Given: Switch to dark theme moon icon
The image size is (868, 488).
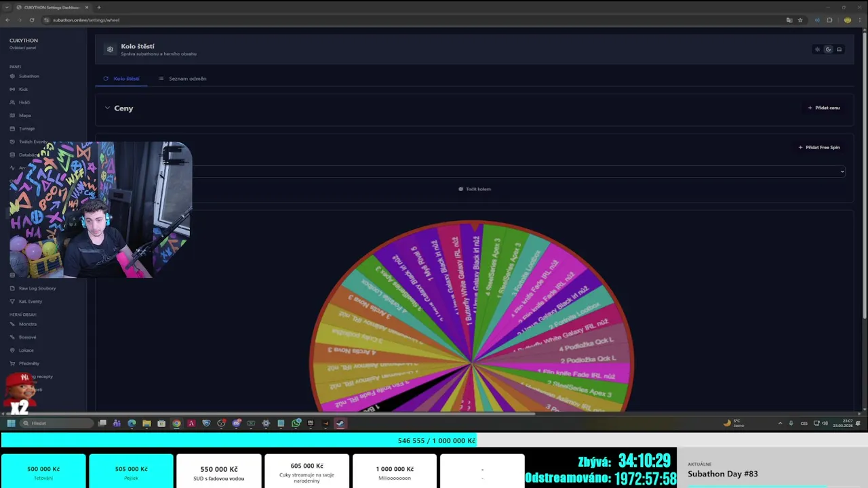Looking at the screenshot, I should pos(828,49).
